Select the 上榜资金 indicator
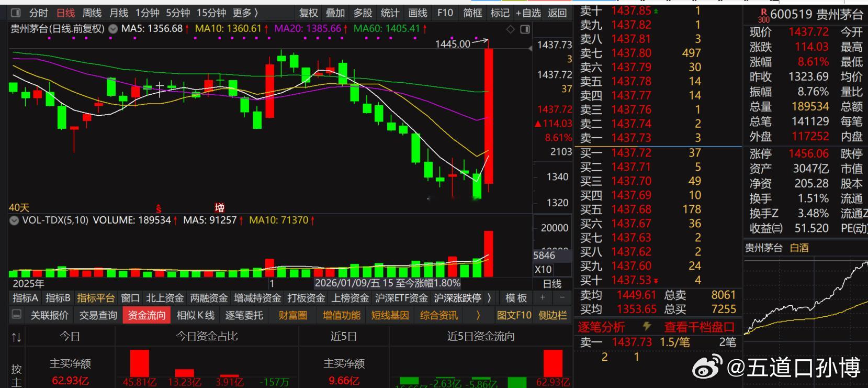 350,298
